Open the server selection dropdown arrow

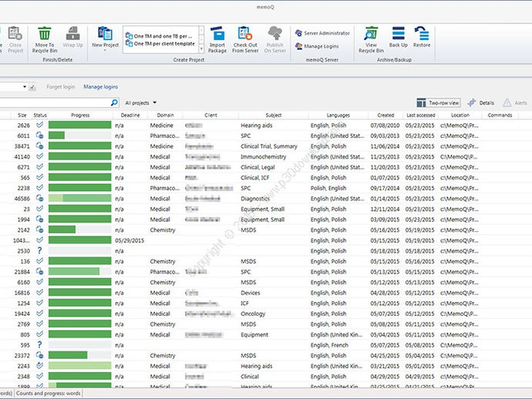(25, 87)
